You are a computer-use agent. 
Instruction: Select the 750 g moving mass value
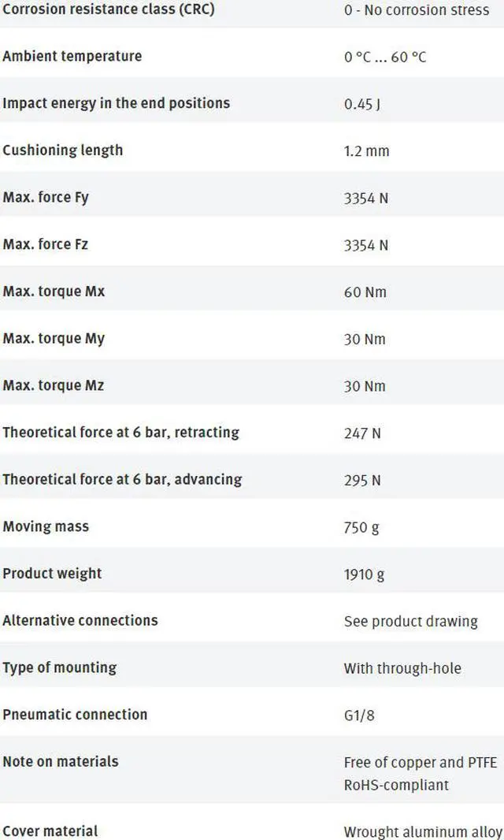pyautogui.click(x=361, y=527)
